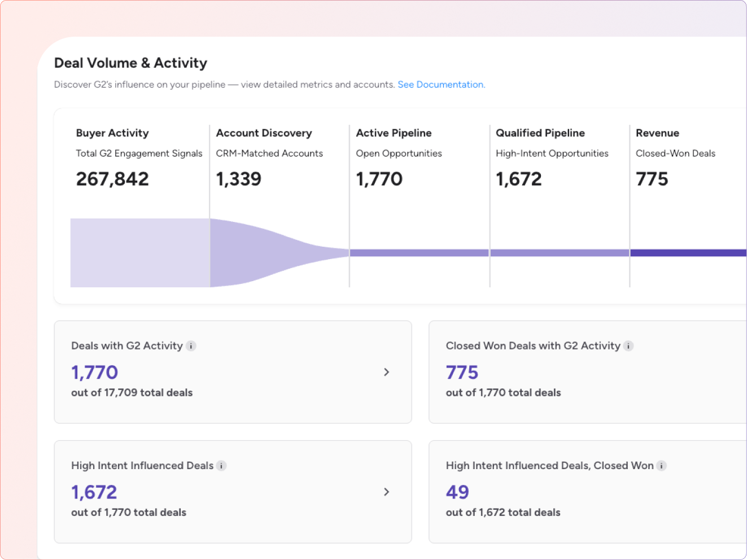Click info icon next to High Intent Influenced Deals

click(x=221, y=466)
